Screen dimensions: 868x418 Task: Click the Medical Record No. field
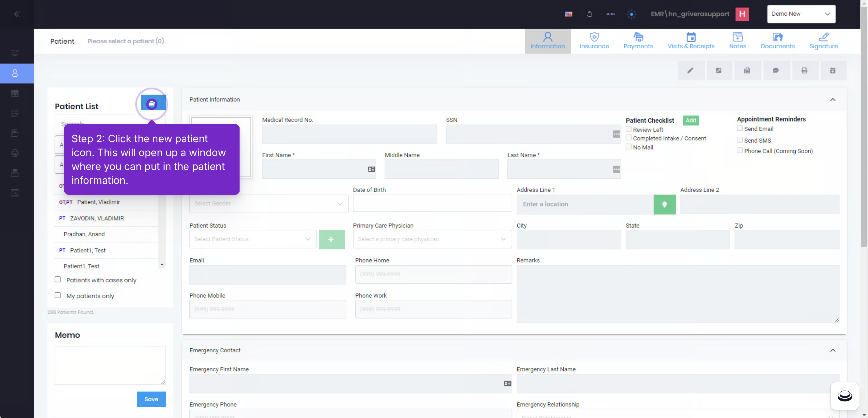(350, 134)
